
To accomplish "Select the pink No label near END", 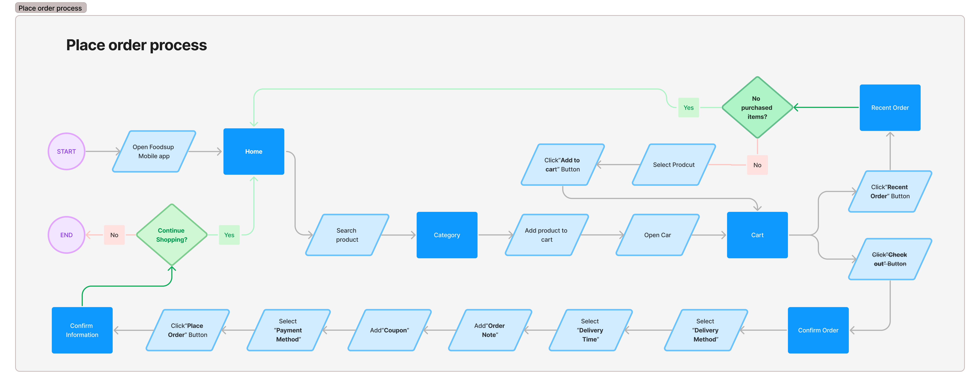I will 114,235.
